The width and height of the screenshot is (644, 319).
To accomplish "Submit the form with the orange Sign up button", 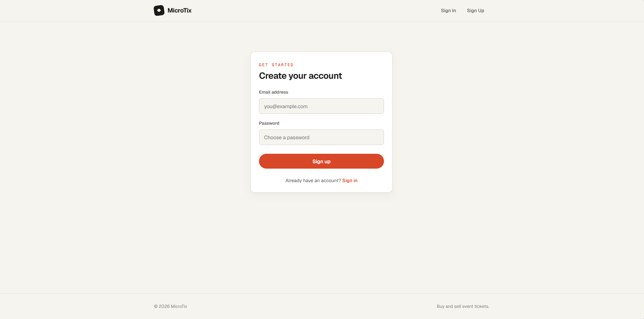I will (x=321, y=161).
